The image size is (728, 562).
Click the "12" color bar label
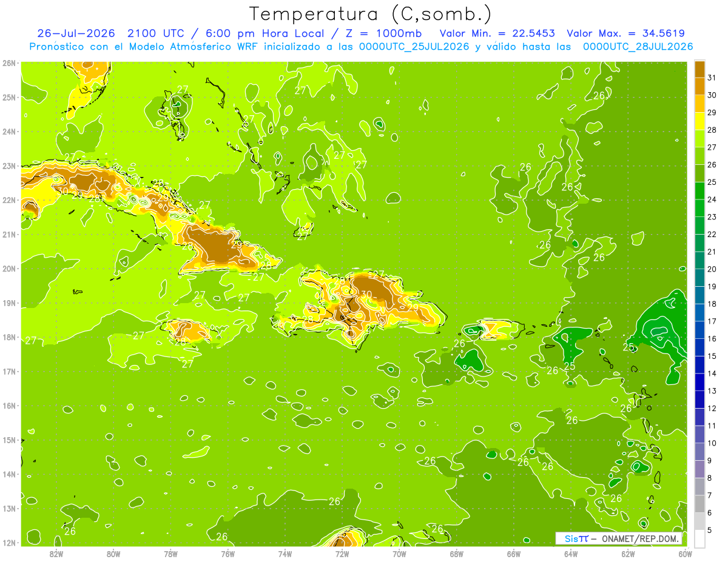(712, 408)
